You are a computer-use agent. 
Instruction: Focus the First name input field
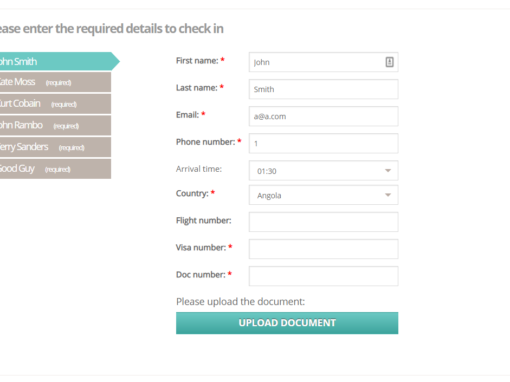click(x=323, y=62)
